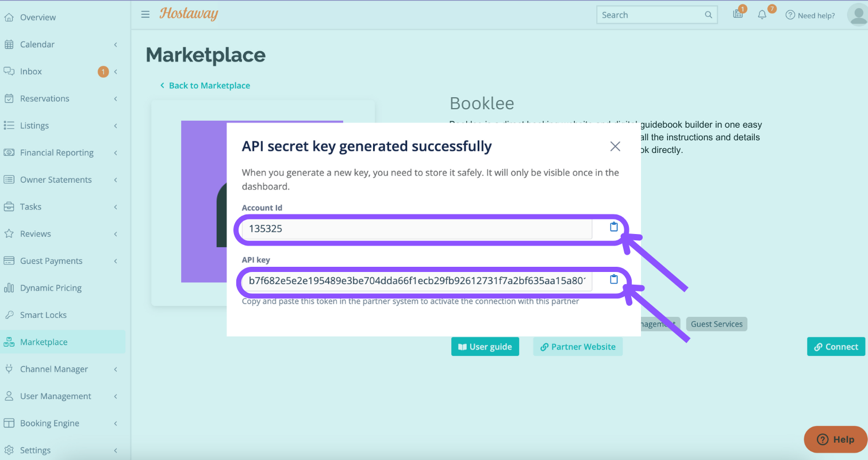Click the Marketplace icon in sidebar
The image size is (868, 460).
tap(9, 342)
